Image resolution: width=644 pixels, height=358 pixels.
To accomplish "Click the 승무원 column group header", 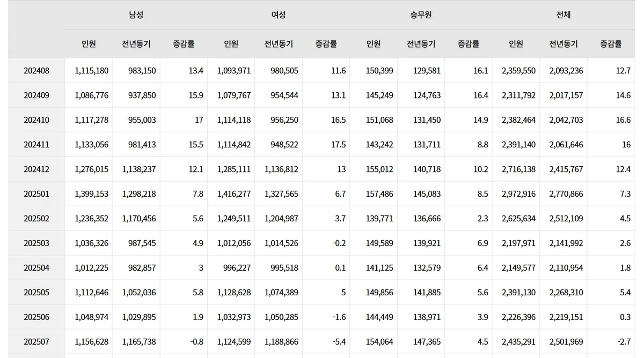I will [421, 15].
